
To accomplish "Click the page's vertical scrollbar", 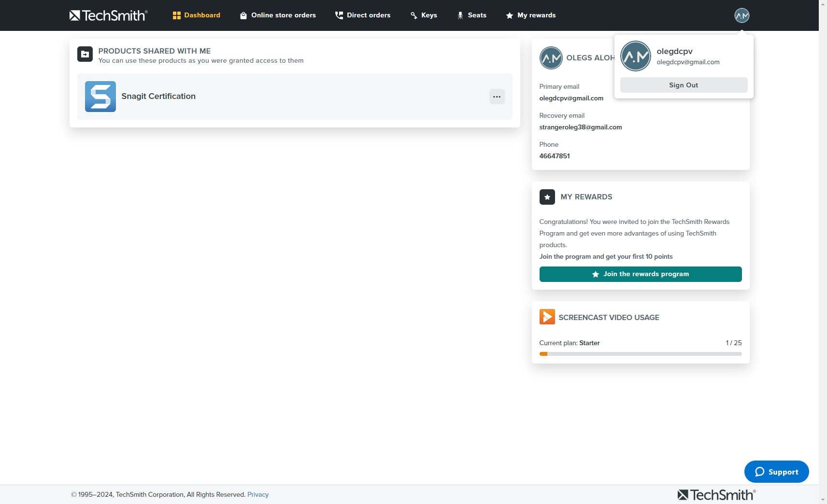I will point(823,252).
